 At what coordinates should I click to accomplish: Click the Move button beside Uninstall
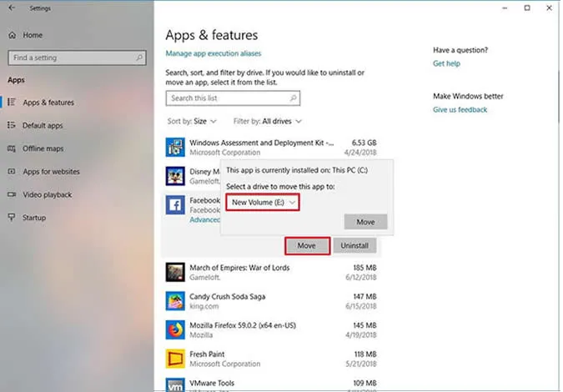307,246
